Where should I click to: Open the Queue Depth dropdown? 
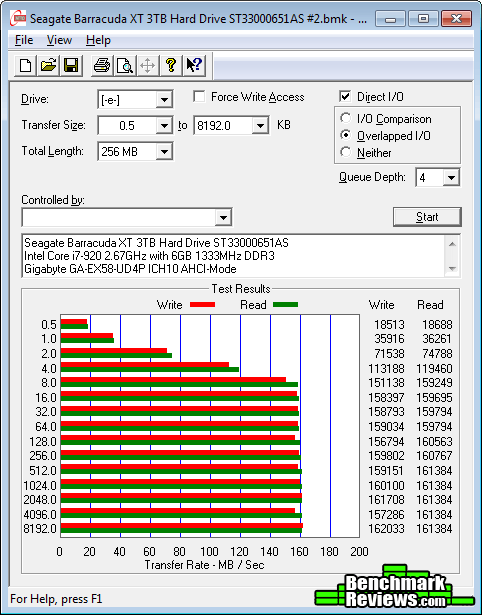(x=451, y=178)
